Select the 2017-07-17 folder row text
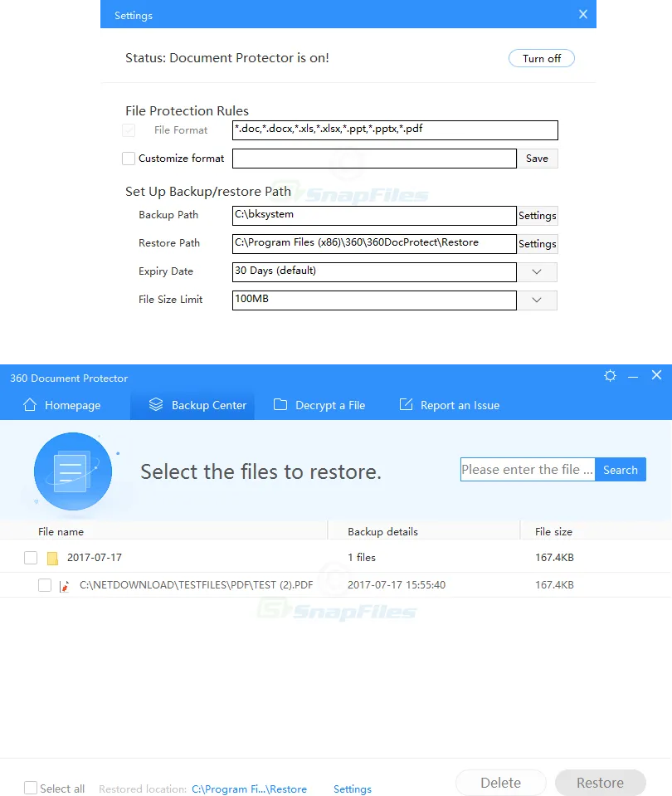The image size is (672, 796). tap(95, 558)
